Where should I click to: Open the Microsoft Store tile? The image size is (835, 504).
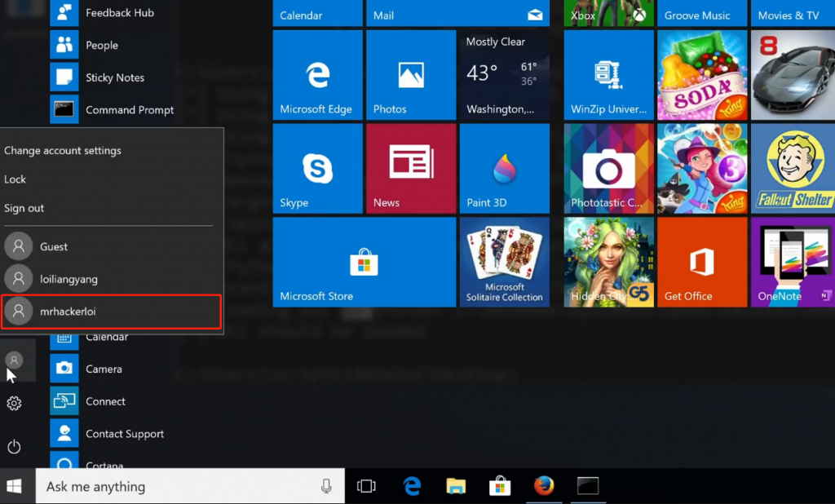click(x=364, y=262)
